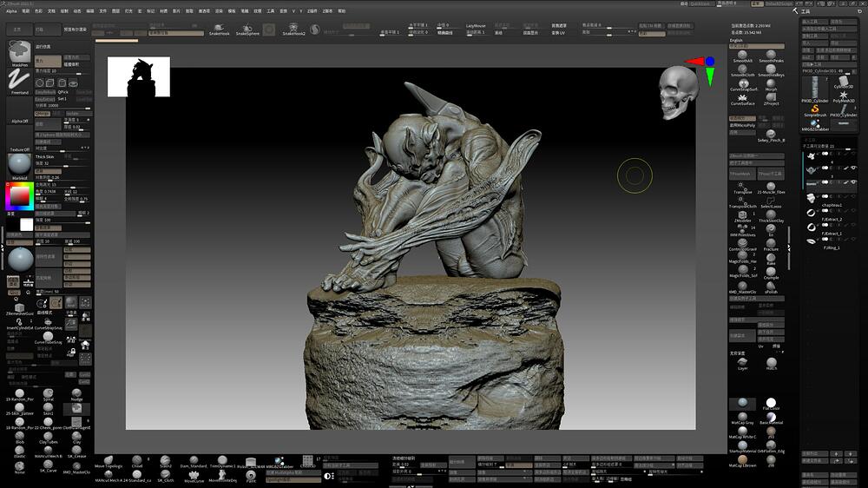The width and height of the screenshot is (868, 488).
Task: Open the Alpha Off selector
Action: tap(20, 110)
